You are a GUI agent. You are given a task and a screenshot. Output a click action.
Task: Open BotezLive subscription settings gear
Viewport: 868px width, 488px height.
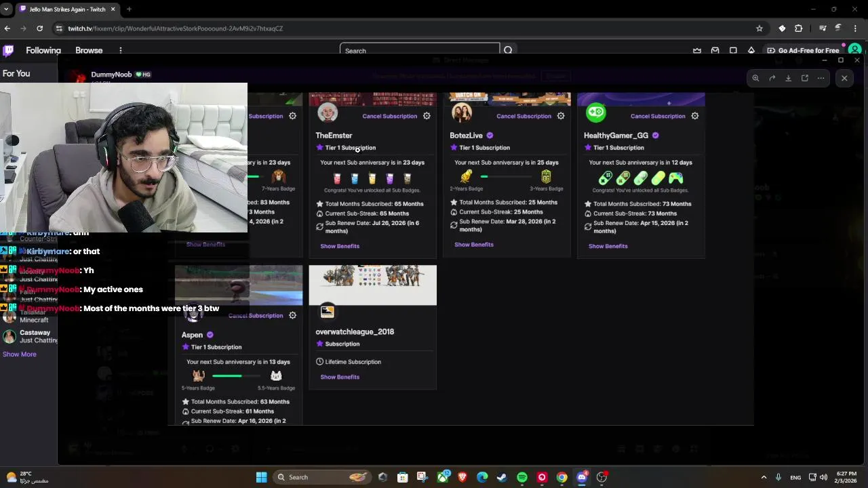(561, 116)
